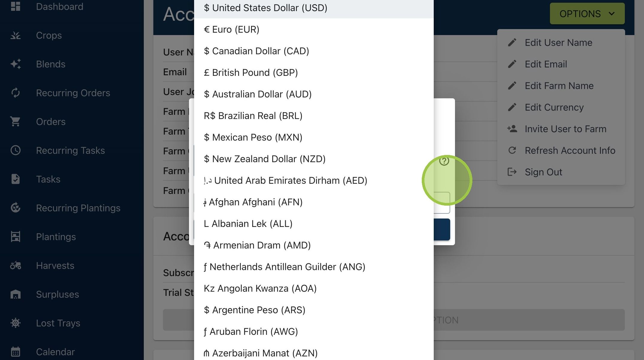The image size is (644, 360).
Task: Open the Surpluses warehouse icon
Action: tap(16, 294)
